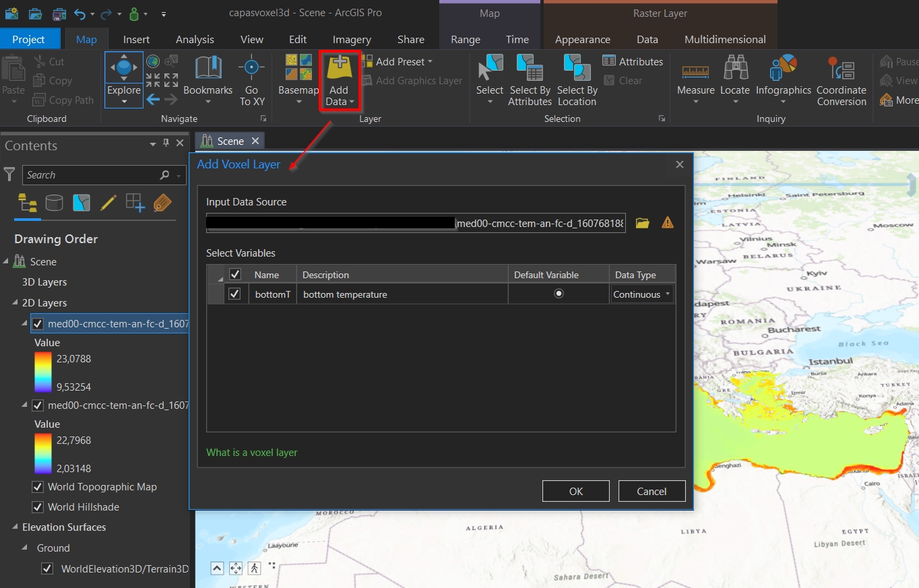The width and height of the screenshot is (919, 588).
Task: Open the Continuous Data Type dropdown
Action: [642, 294]
